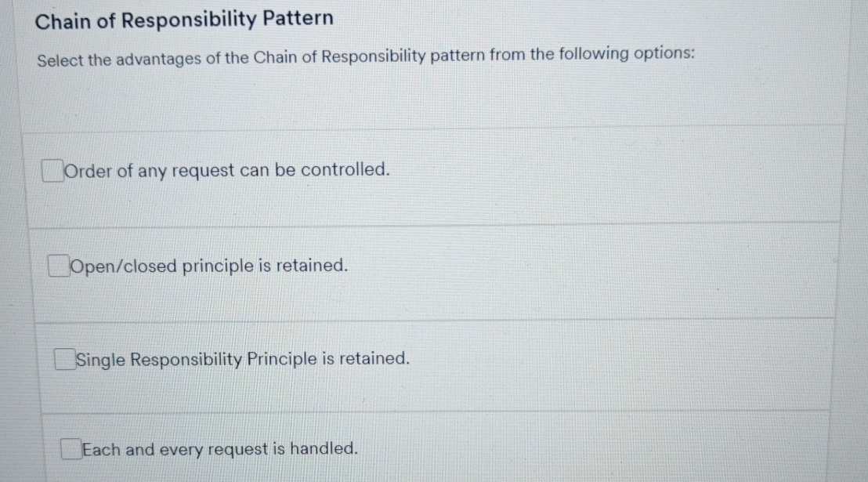Click the text 'Single Responsibility Principle is retained'
This screenshot has height=482, width=868.
241,359
